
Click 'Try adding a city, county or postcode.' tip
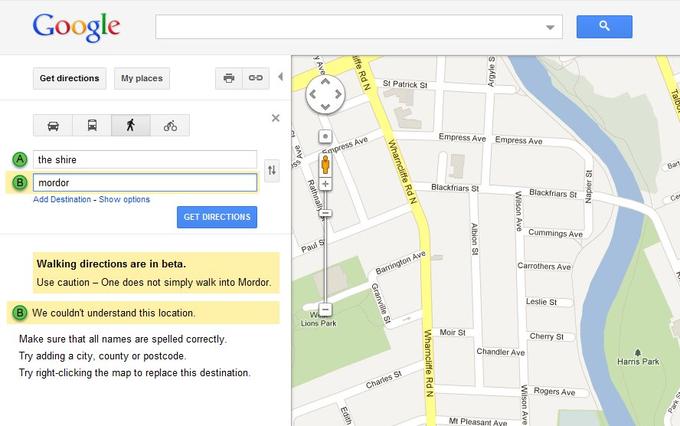point(102,356)
